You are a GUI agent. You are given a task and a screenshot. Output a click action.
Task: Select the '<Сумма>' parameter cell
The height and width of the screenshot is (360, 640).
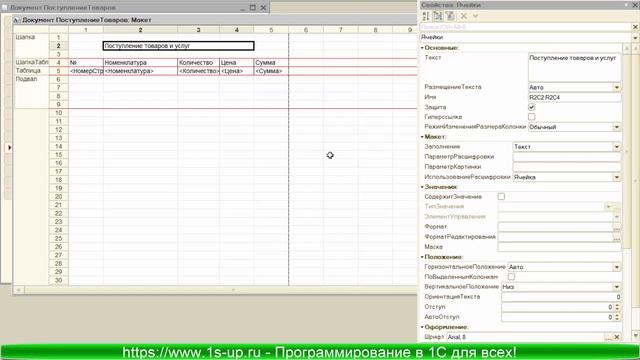click(x=271, y=71)
